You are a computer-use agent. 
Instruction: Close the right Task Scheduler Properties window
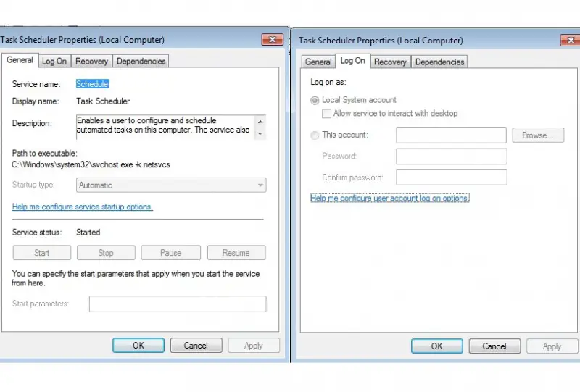(570, 40)
